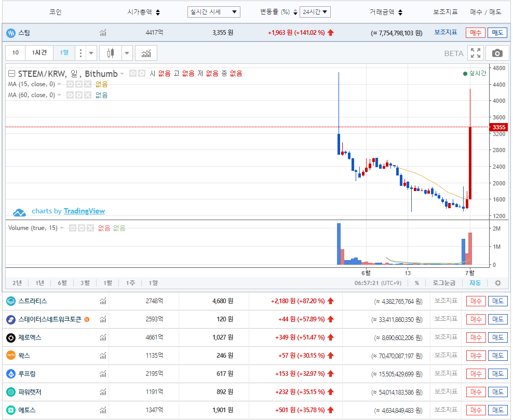Screen dimensions: 513x420
Task: Open MA 15 settings gear
Action: [79, 85]
